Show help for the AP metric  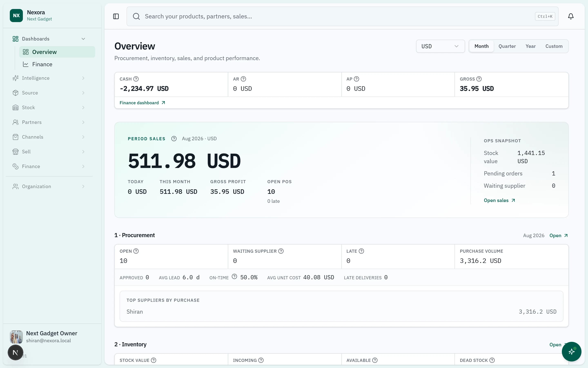pyautogui.click(x=356, y=79)
